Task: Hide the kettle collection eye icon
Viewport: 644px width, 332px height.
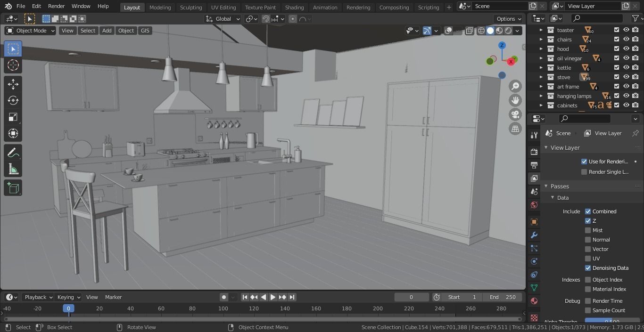Action: coord(626,67)
